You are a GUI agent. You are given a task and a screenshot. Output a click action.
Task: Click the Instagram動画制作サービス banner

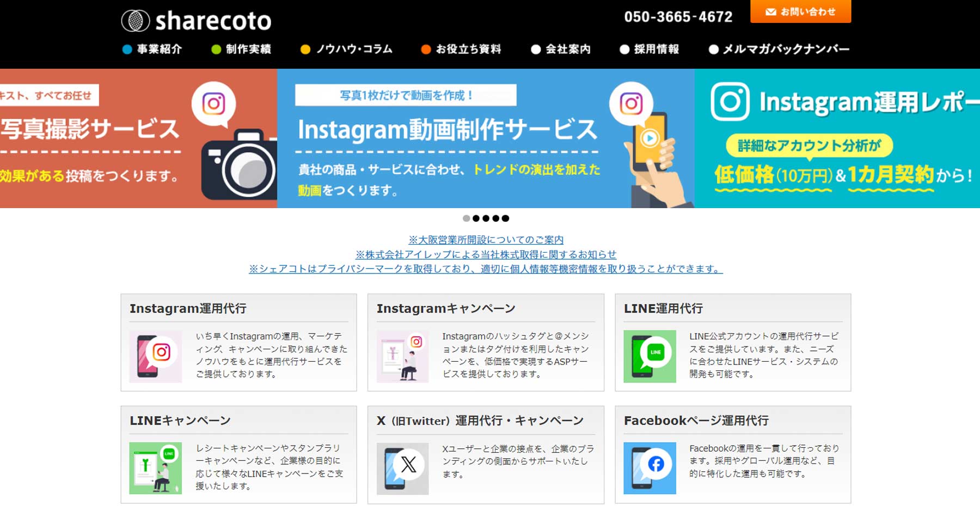(486, 138)
